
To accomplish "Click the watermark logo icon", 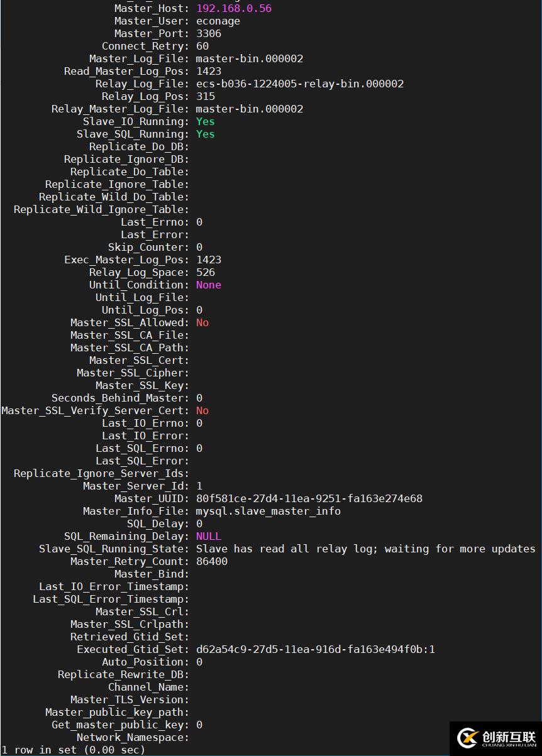I will tap(468, 738).
